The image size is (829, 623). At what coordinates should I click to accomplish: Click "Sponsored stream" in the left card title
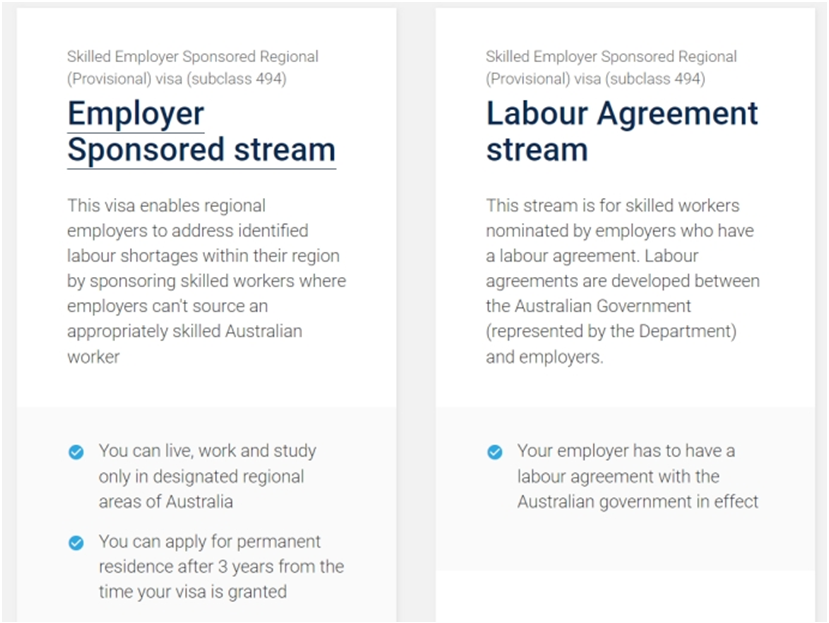(x=201, y=150)
